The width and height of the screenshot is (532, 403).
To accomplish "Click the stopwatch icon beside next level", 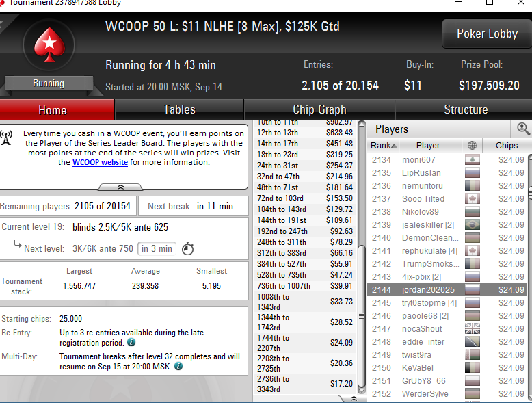I will click(187, 249).
